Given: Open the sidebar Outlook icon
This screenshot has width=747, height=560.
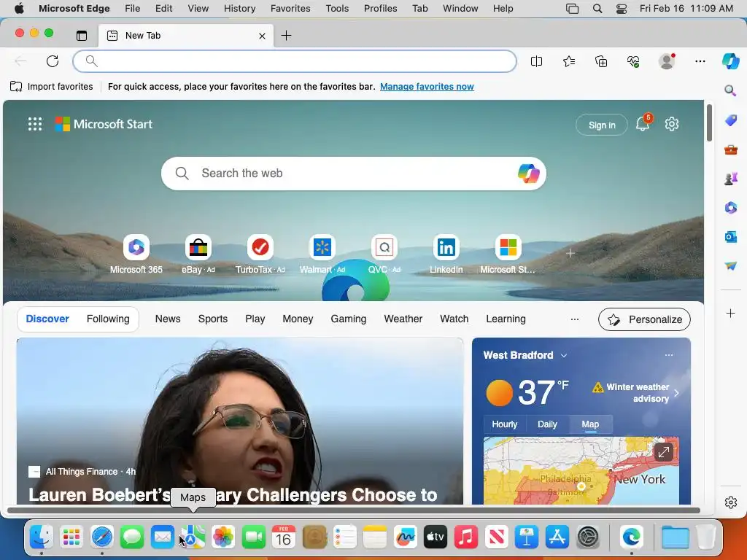Looking at the screenshot, I should click(731, 237).
